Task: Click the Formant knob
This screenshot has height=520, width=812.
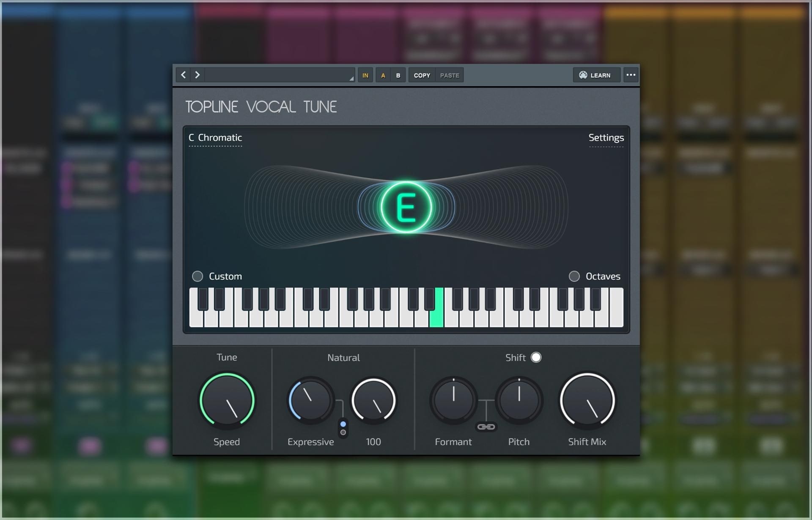Action: click(453, 400)
